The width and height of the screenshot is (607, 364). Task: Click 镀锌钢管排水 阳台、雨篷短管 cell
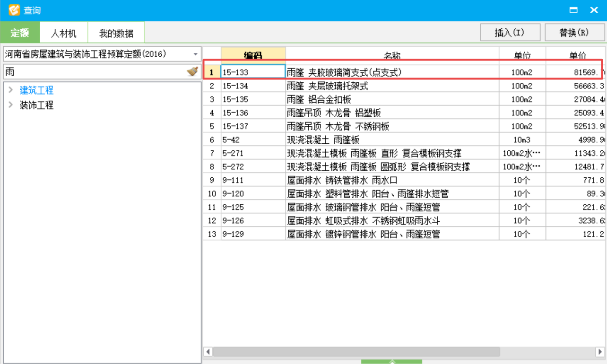(392, 234)
